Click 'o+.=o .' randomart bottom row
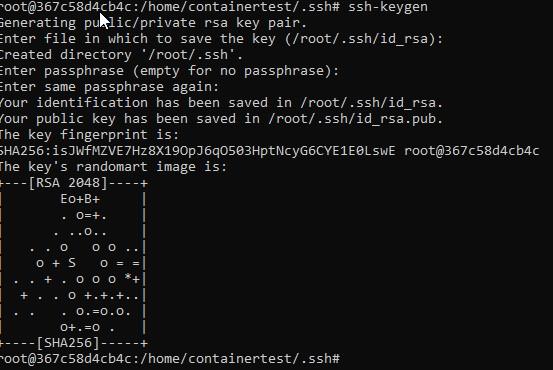 coord(87,327)
